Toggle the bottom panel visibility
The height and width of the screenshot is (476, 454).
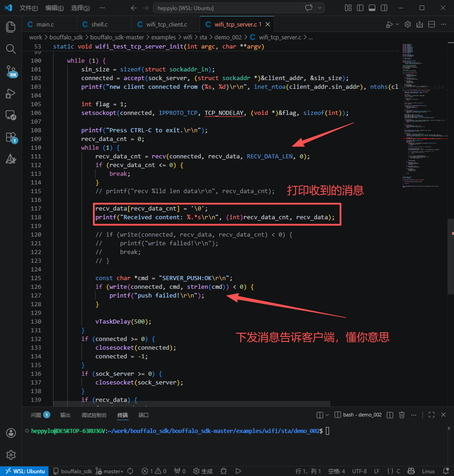[372, 8]
